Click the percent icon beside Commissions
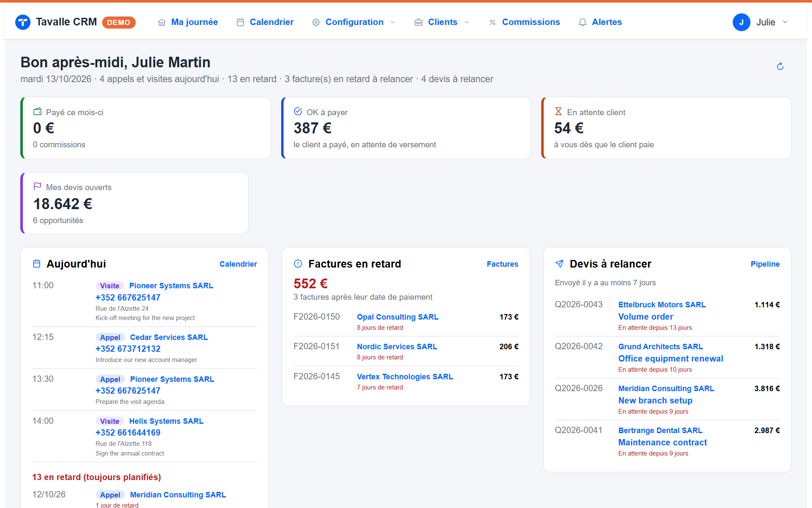Viewport: 812px width, 508px height. (x=493, y=22)
